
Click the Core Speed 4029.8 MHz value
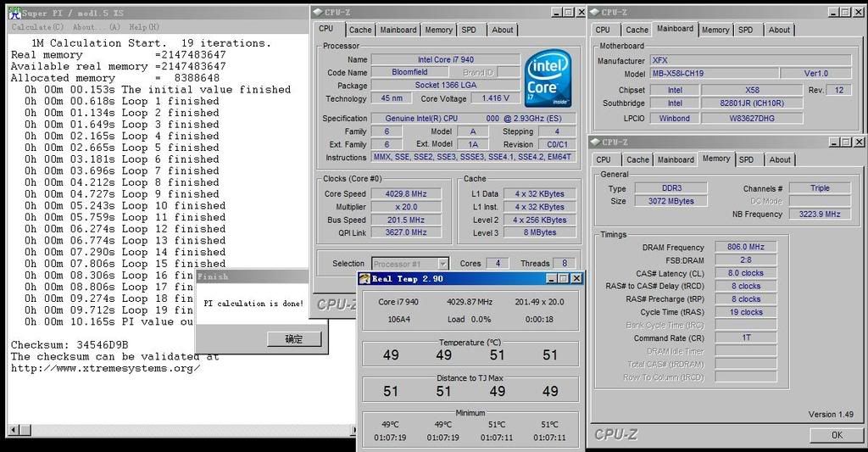[406, 194]
